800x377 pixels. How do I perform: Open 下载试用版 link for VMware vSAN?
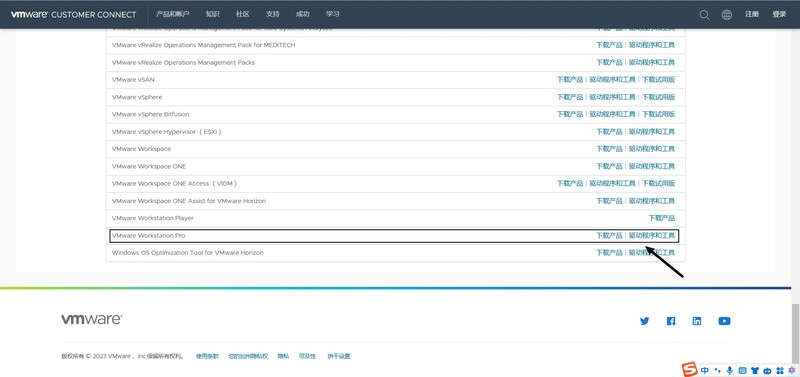tap(658, 80)
